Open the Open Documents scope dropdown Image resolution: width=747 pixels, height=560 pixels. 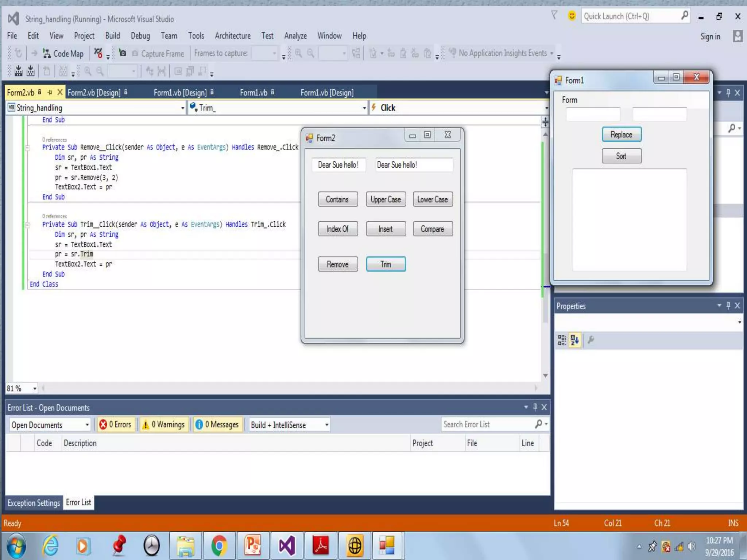pyautogui.click(x=87, y=425)
